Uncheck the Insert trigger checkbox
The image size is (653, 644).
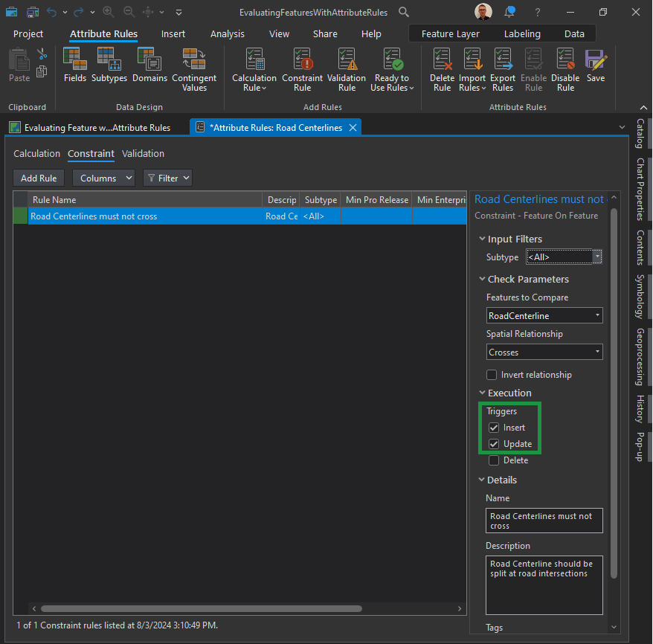(494, 428)
